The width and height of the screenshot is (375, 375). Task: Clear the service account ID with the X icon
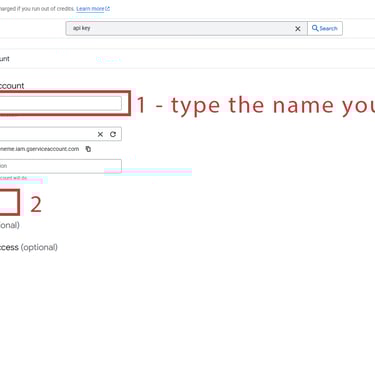100,134
